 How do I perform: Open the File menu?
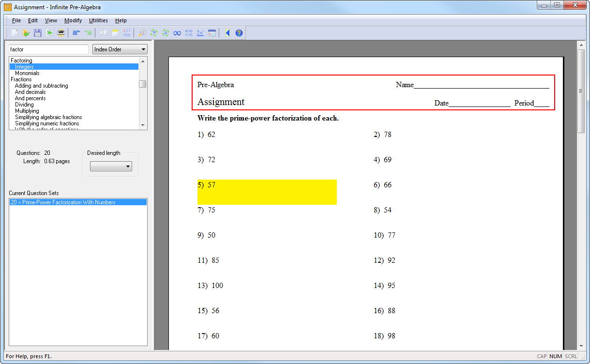(16, 20)
